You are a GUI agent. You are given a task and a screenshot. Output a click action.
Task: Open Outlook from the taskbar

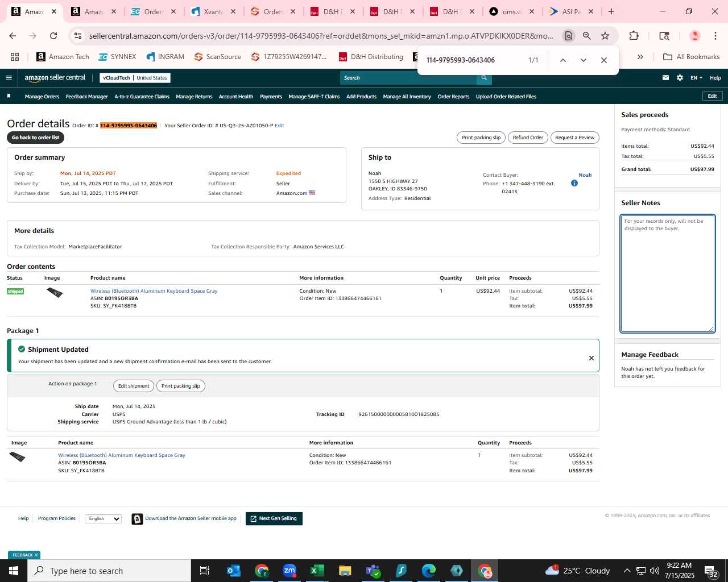point(234,571)
